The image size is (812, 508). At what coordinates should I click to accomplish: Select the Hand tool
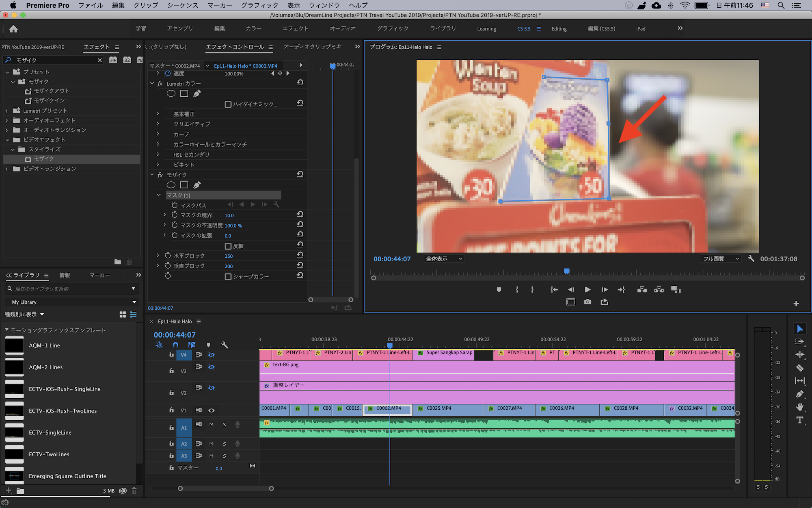(x=799, y=407)
